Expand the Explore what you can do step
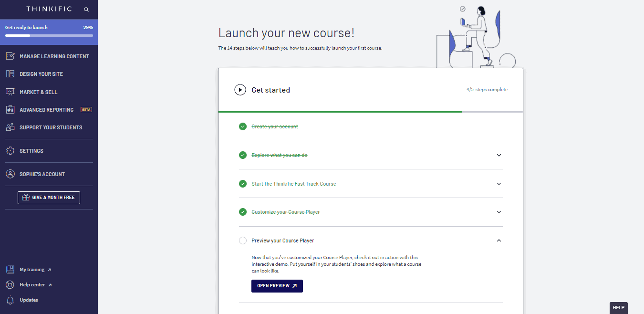This screenshot has height=314, width=644. pyautogui.click(x=499, y=155)
